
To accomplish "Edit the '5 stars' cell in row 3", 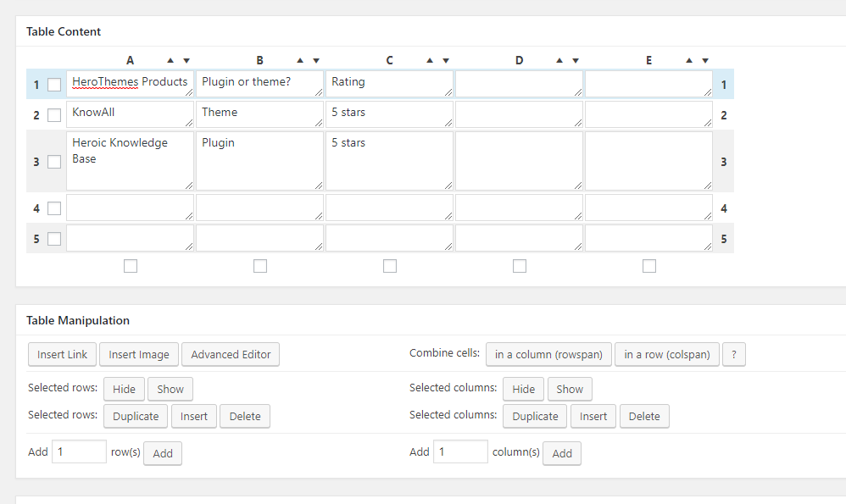I will (x=390, y=161).
